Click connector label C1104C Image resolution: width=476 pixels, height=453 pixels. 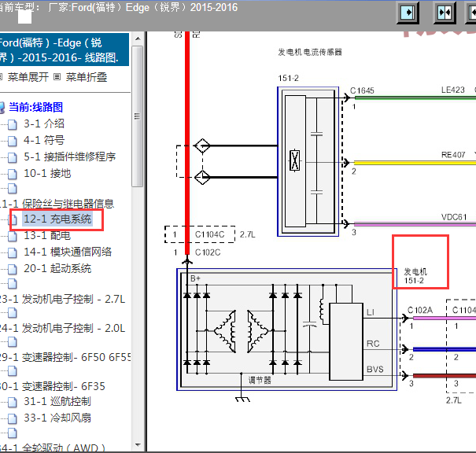(x=210, y=234)
